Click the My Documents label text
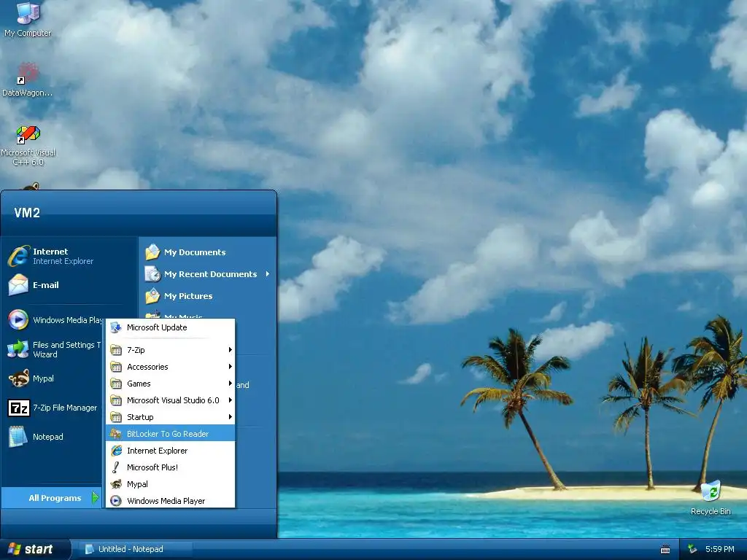 click(194, 252)
